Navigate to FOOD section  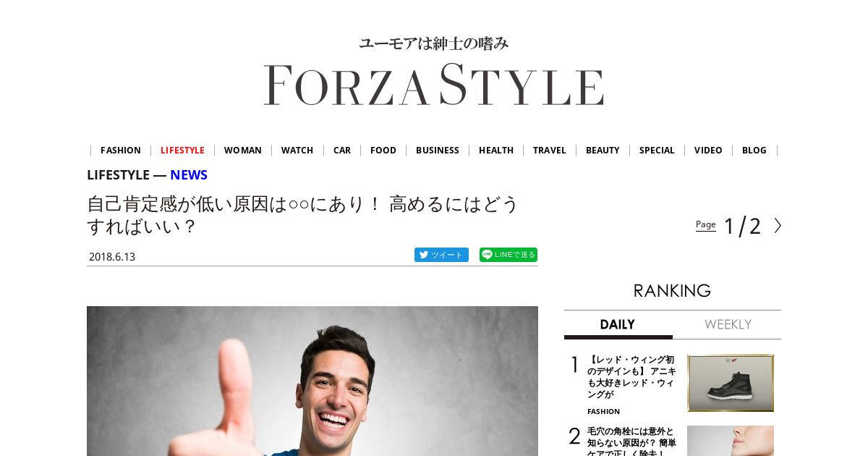pyautogui.click(x=383, y=151)
